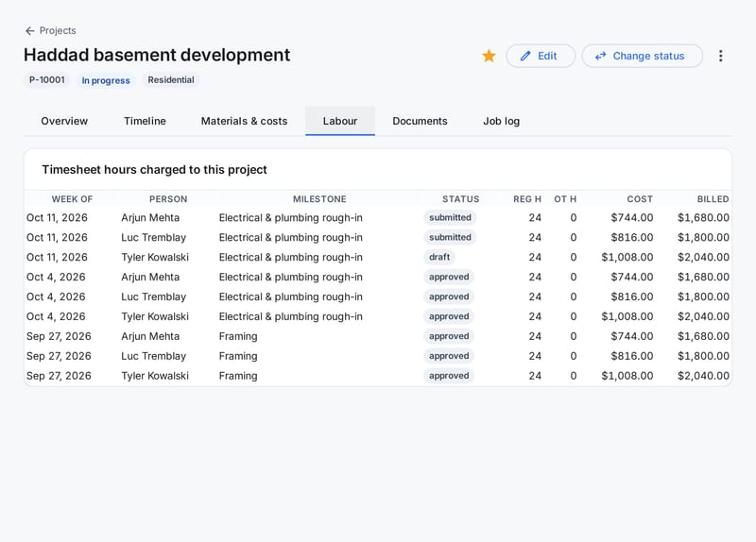Viewport: 756px width, 542px height.
Task: Click Tyler Kowalski in Oct 4 row
Action: click(x=155, y=316)
